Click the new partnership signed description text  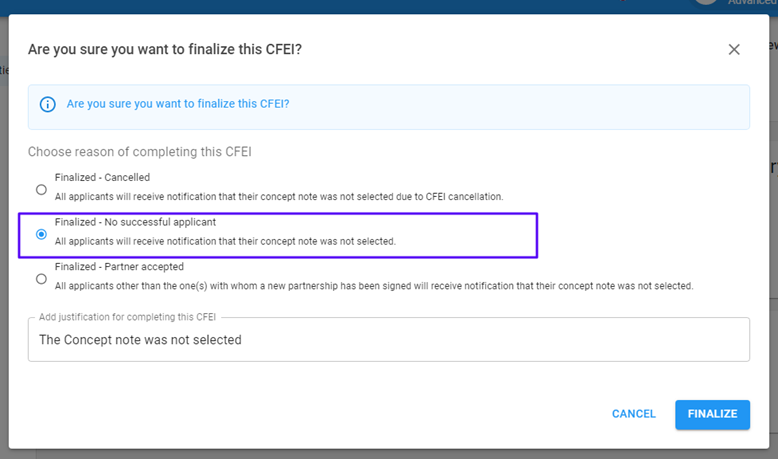[373, 286]
